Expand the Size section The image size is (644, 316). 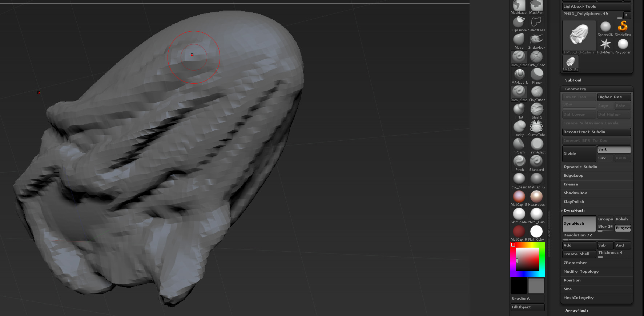[568, 289]
